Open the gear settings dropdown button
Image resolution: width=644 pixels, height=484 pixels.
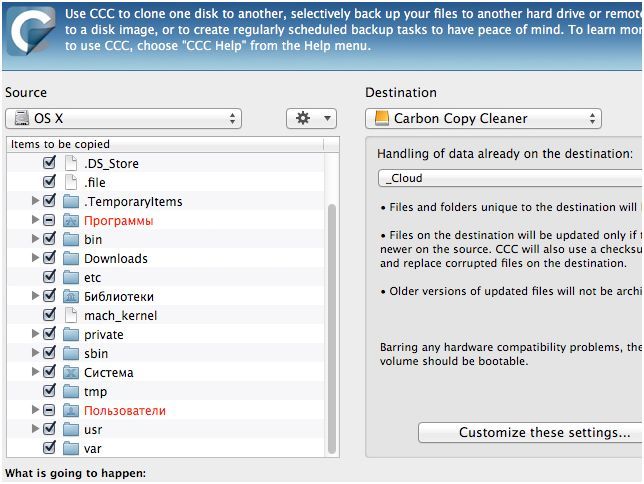(311, 118)
